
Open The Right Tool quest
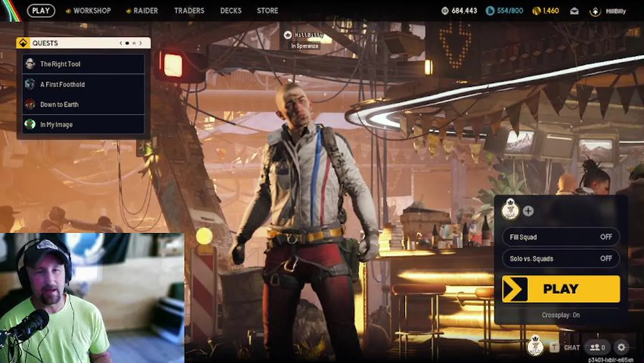[x=84, y=64]
